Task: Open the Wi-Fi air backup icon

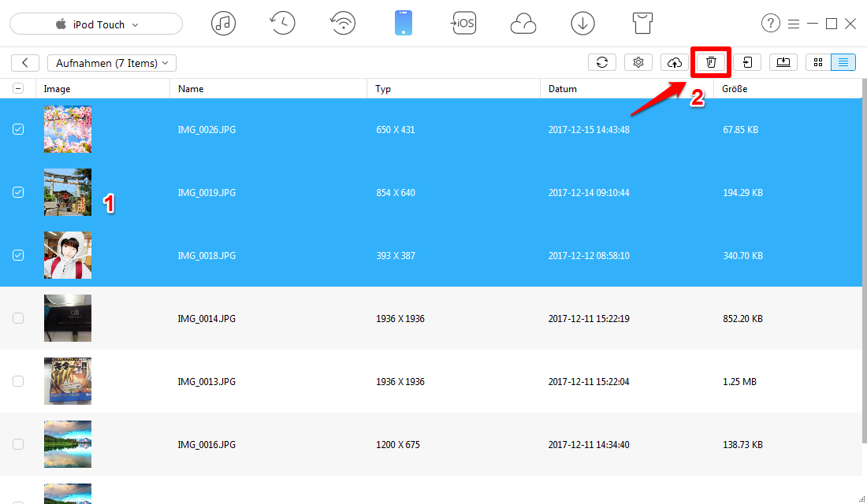Action: (x=343, y=24)
